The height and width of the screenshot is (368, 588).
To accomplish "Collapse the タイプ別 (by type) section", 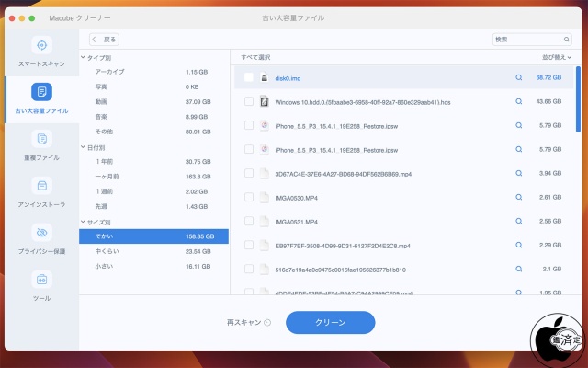I will (x=83, y=57).
